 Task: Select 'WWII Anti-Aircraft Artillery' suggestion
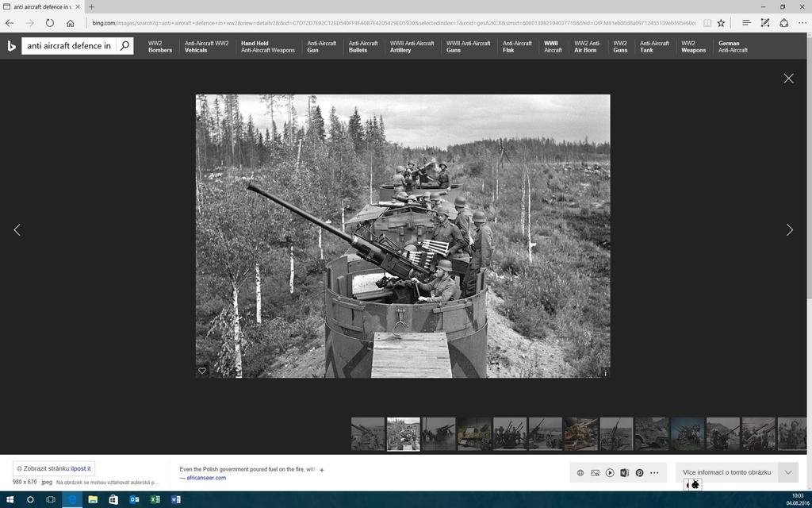point(412,47)
